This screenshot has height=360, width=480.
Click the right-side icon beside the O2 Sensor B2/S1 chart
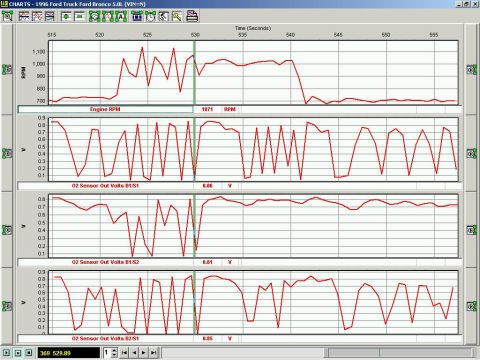471,306
